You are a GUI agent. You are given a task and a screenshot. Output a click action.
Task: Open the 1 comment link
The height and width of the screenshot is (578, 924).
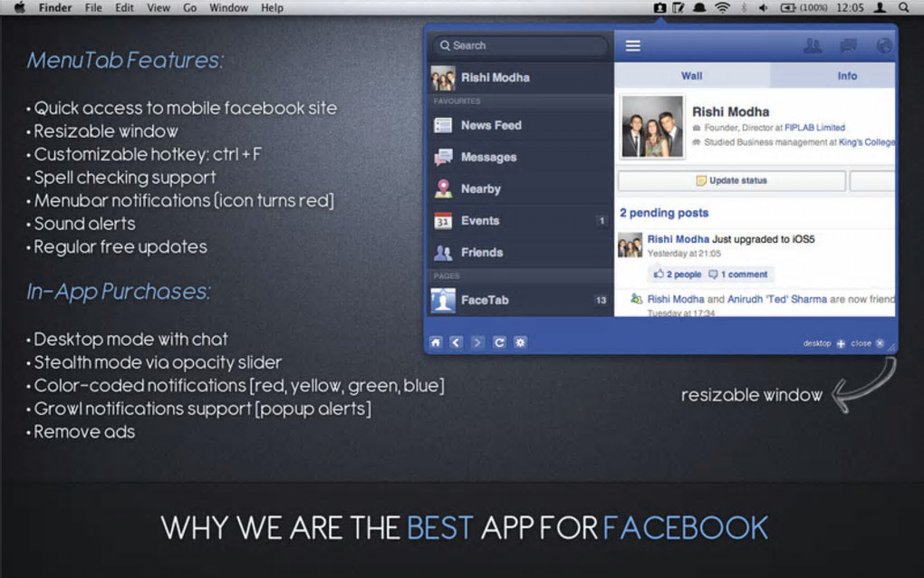pyautogui.click(x=737, y=275)
